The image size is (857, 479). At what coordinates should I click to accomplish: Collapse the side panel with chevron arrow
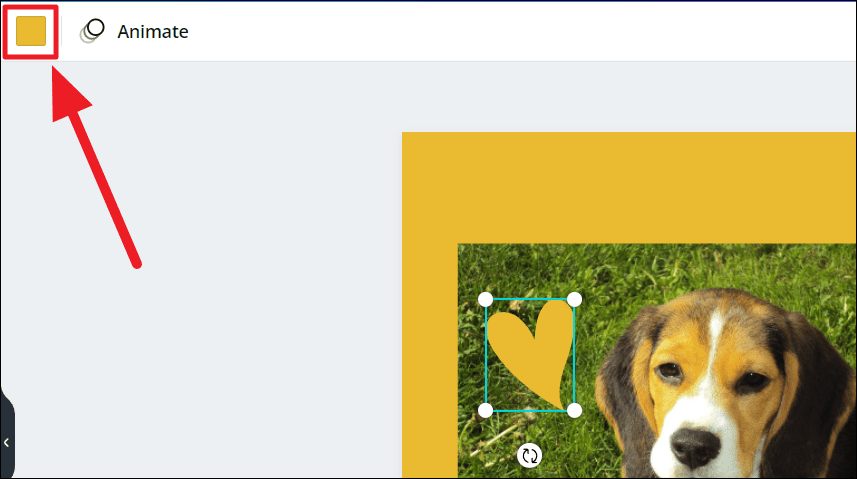tap(6, 442)
